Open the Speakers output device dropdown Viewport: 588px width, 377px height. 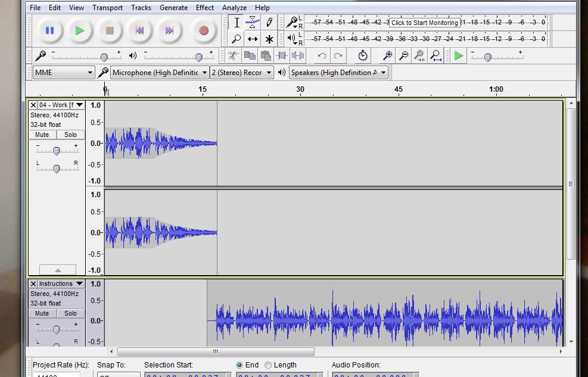coord(338,72)
